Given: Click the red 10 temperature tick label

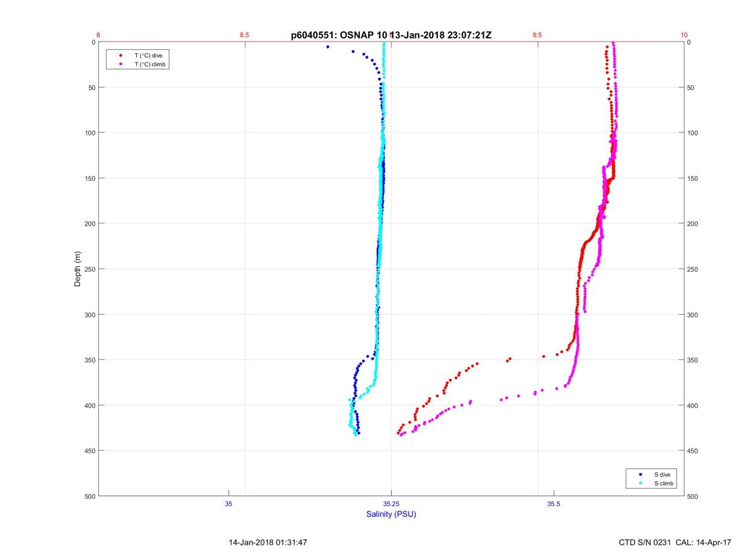Looking at the screenshot, I should tap(684, 35).
